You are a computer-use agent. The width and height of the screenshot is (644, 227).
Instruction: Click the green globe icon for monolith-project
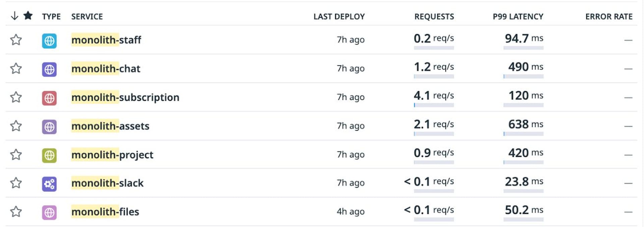click(x=49, y=155)
